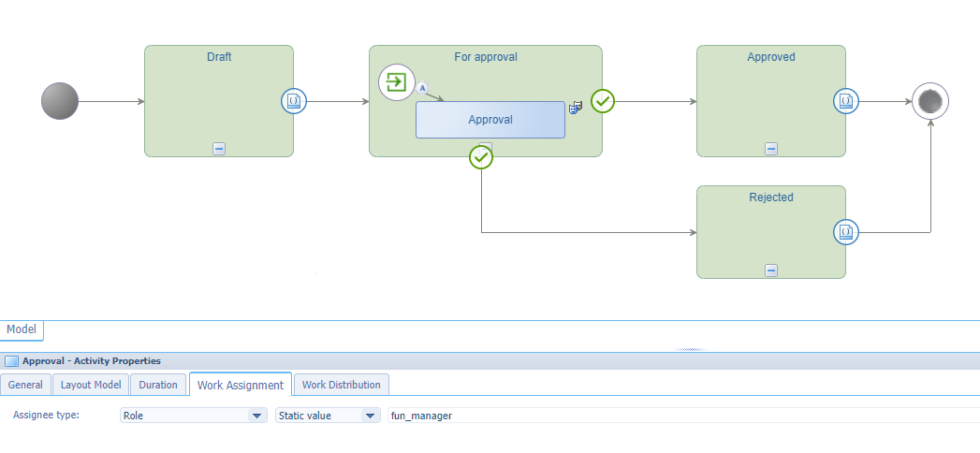The width and height of the screenshot is (980, 453).
Task: Select the Approval activity box
Action: click(x=490, y=120)
